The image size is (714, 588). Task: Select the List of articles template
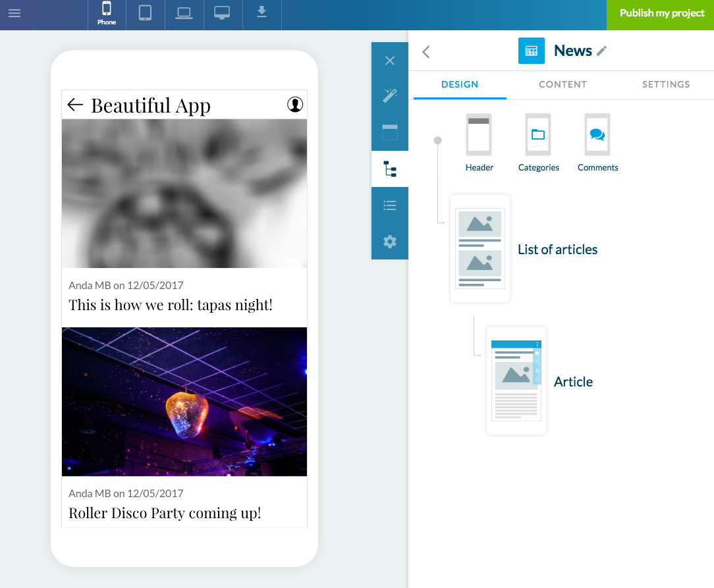coord(480,249)
